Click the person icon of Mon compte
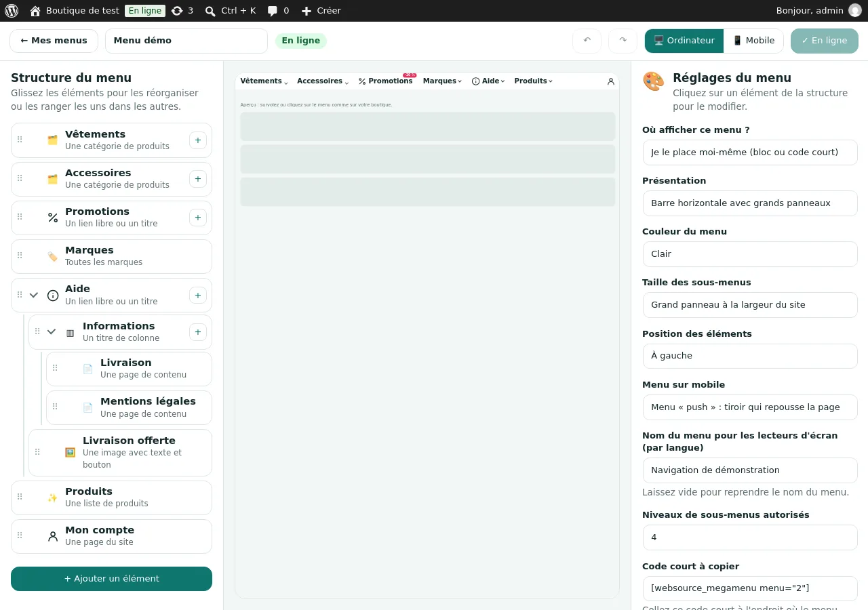This screenshot has width=868, height=610. click(x=53, y=536)
